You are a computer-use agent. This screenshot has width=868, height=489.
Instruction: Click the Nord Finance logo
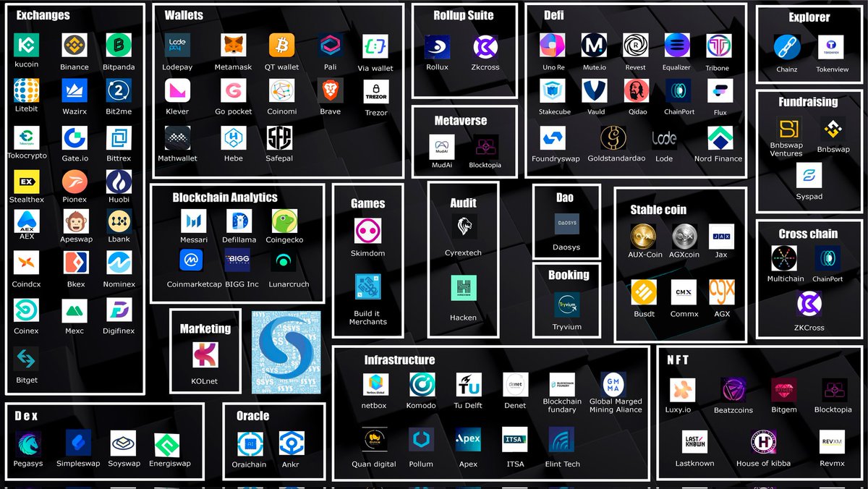[x=720, y=137]
